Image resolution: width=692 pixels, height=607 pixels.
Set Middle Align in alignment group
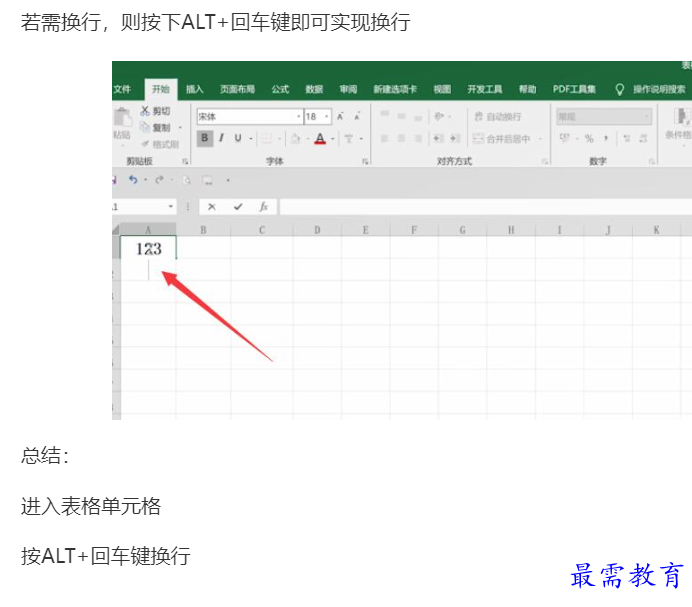coord(402,116)
